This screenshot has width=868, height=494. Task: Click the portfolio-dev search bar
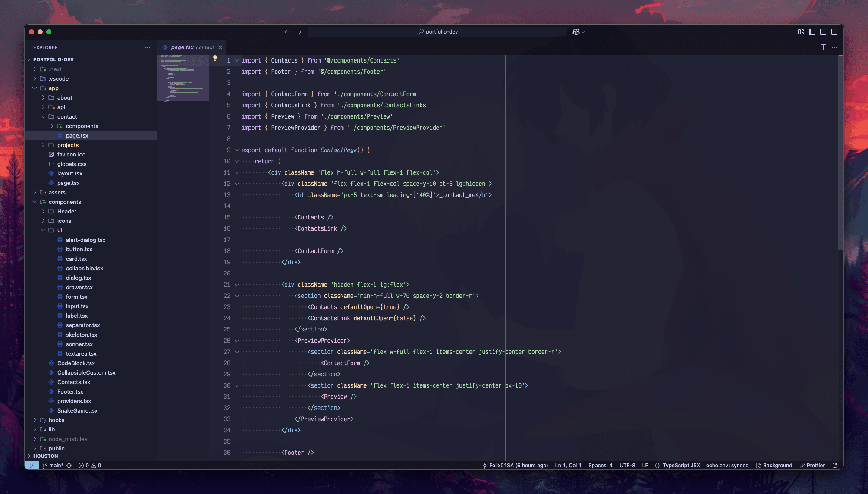tap(437, 32)
